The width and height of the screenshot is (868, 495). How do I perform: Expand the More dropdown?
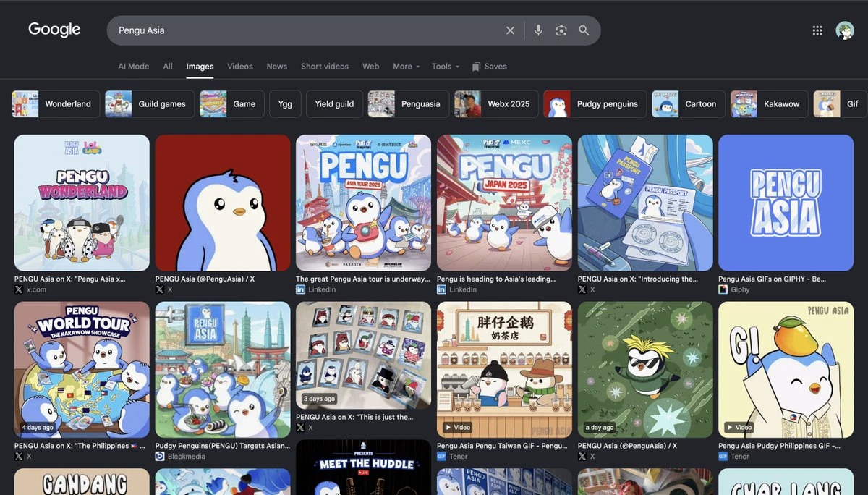tap(406, 66)
